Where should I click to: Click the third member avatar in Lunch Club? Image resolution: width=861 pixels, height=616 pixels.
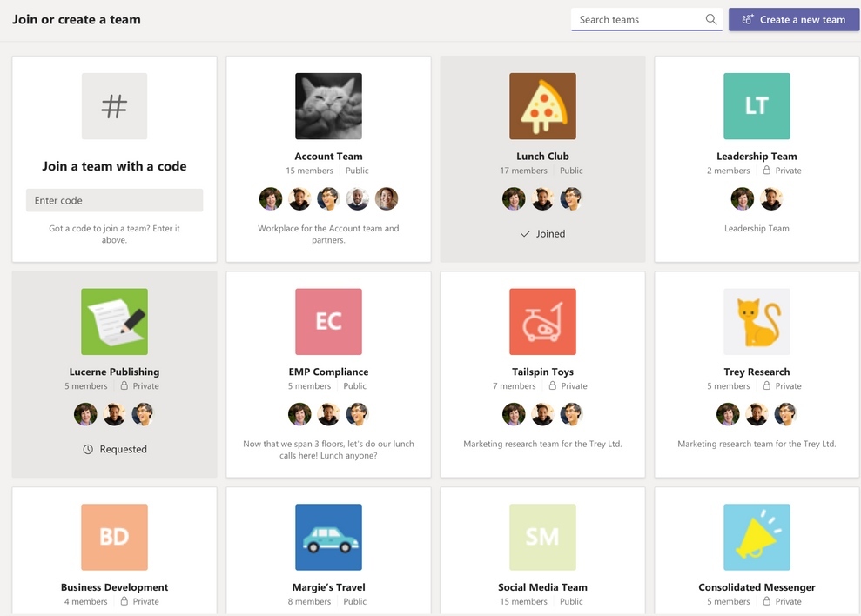pos(571,198)
